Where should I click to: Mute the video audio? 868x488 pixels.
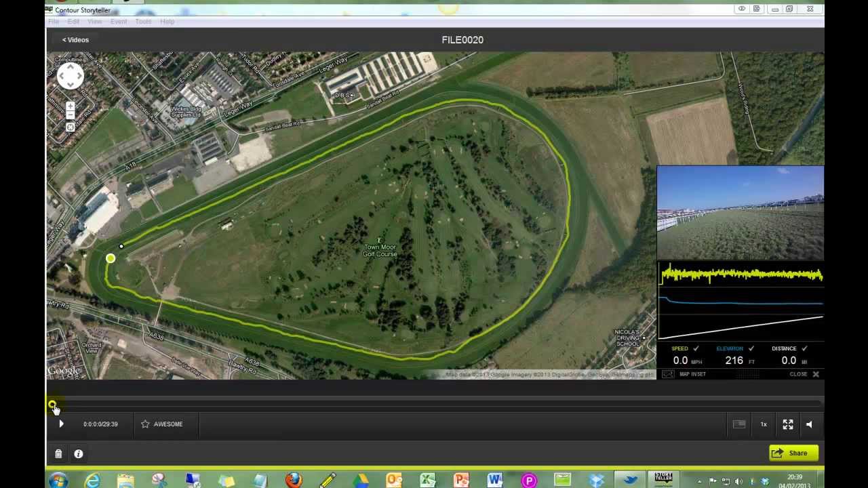click(x=809, y=424)
